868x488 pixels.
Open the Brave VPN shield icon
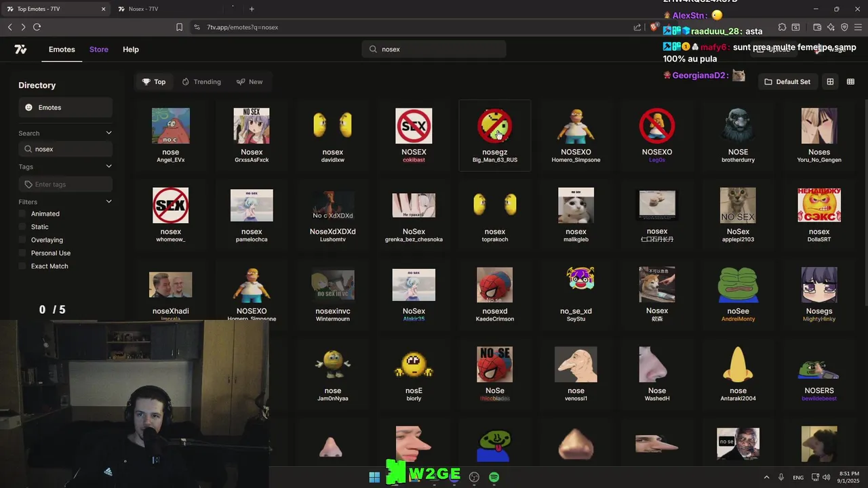844,27
